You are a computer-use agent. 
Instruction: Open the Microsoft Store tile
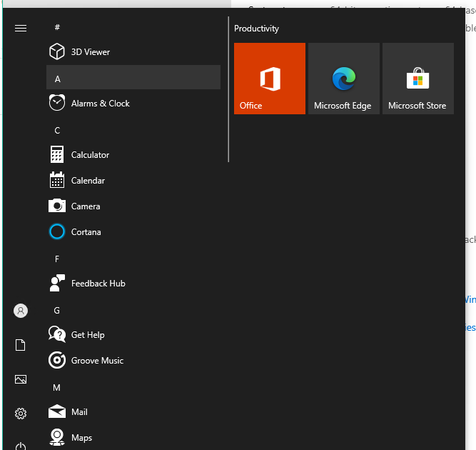coord(418,79)
